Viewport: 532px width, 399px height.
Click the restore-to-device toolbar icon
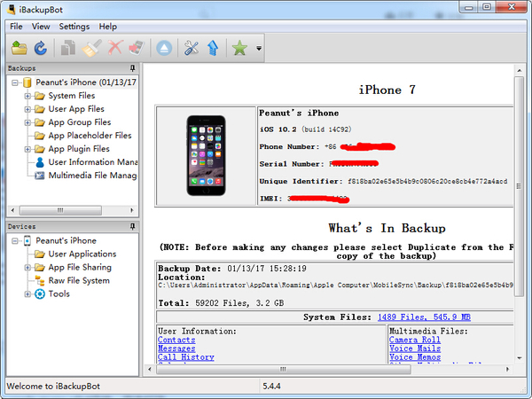pos(137,48)
